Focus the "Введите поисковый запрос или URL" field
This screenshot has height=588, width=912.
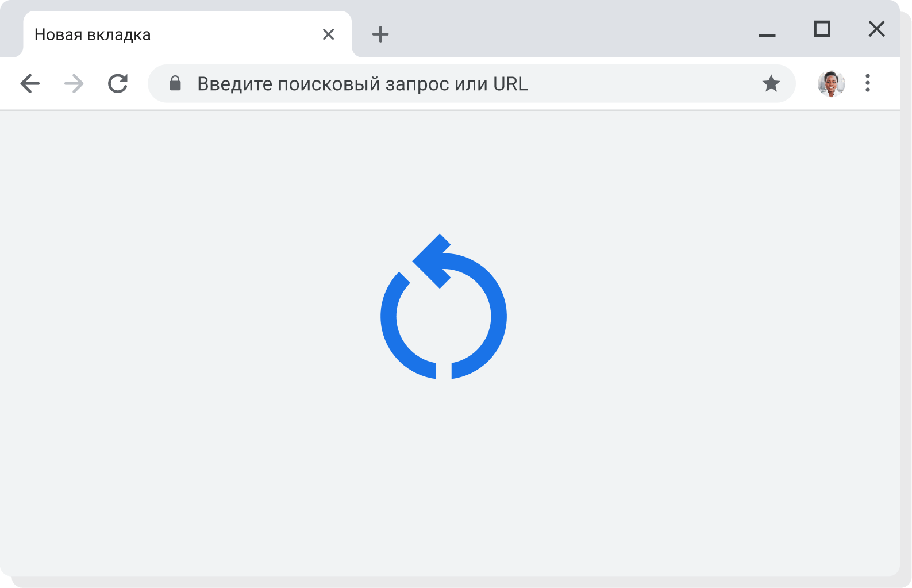362,84
